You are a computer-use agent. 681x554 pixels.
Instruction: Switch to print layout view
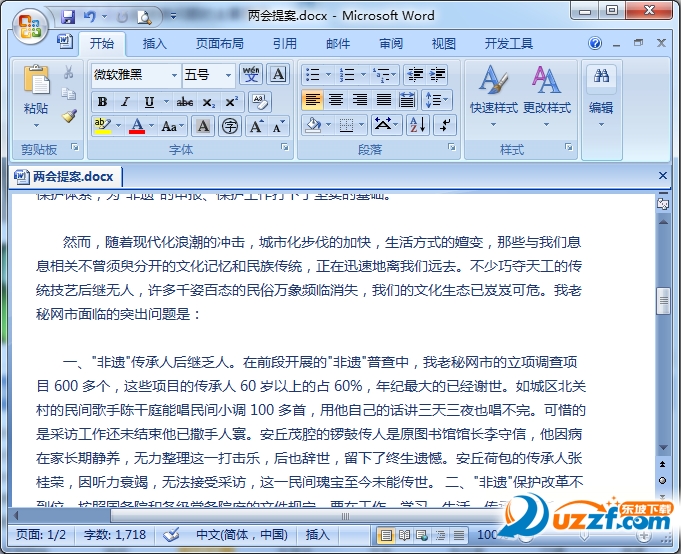385,535
